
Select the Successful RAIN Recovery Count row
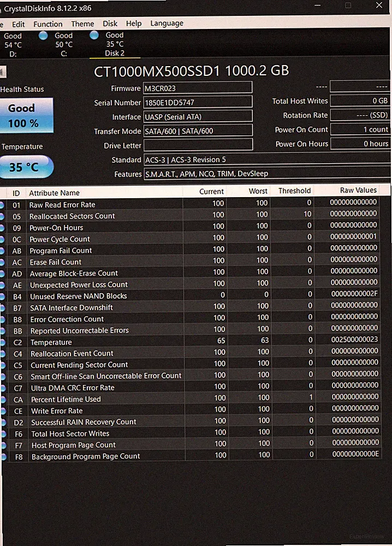[191, 422]
